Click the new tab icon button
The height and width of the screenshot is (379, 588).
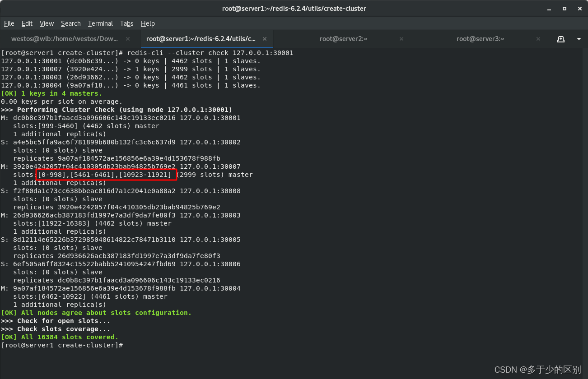(x=561, y=39)
